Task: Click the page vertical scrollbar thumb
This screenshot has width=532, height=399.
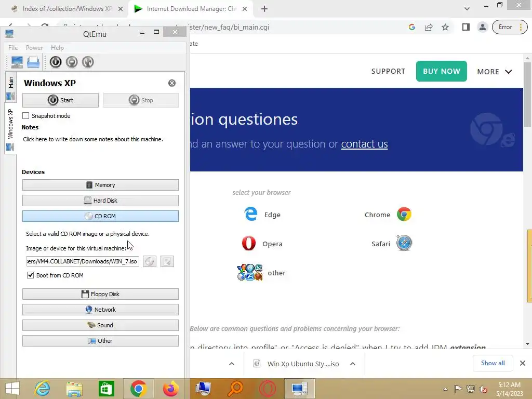Action: tap(528, 95)
